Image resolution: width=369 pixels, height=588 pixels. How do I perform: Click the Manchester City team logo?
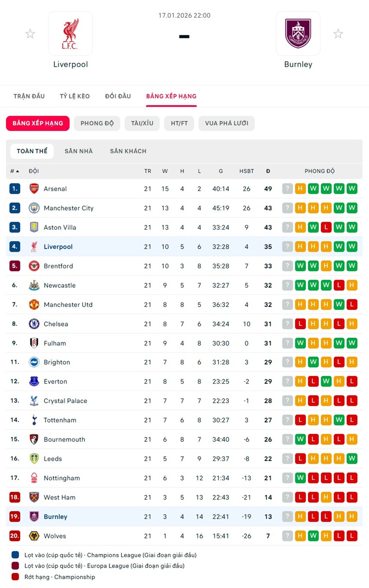pyautogui.click(x=34, y=208)
